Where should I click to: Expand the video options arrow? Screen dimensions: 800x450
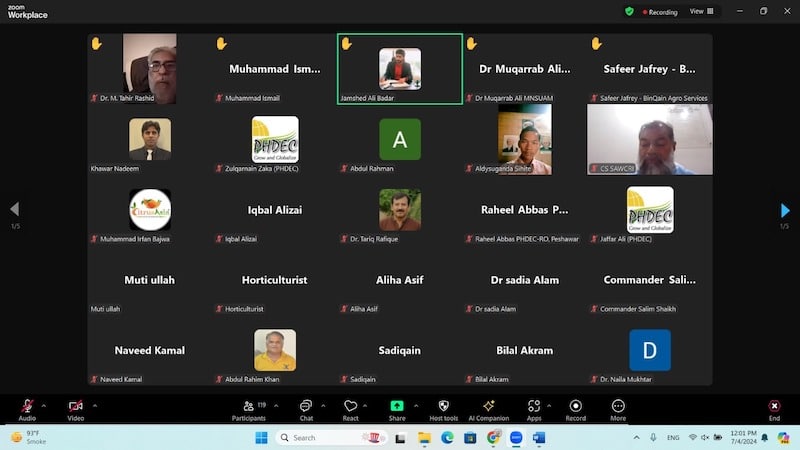(94, 405)
